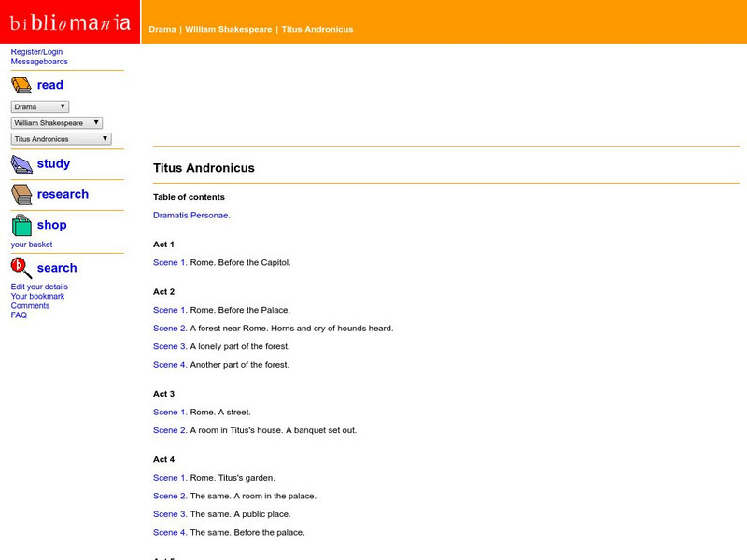Open Scene 2 forest near Rome
Viewport: 747px width, 560px height.
pos(170,329)
